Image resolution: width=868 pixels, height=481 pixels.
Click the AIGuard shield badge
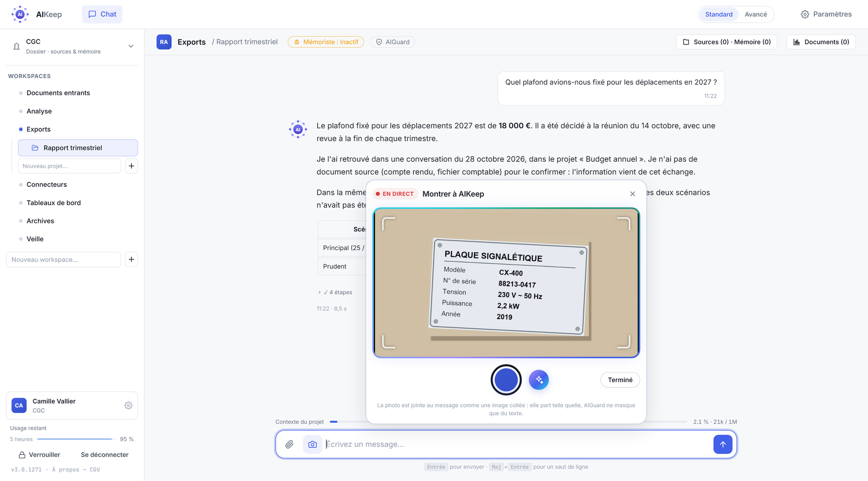(x=393, y=42)
